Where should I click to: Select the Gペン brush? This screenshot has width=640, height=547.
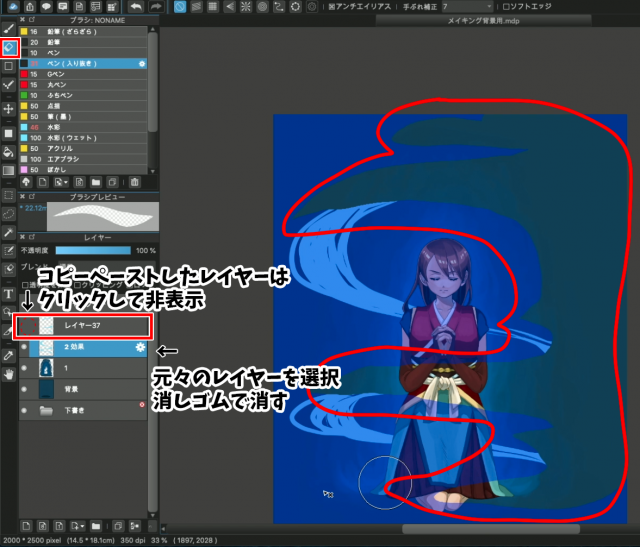click(x=84, y=74)
